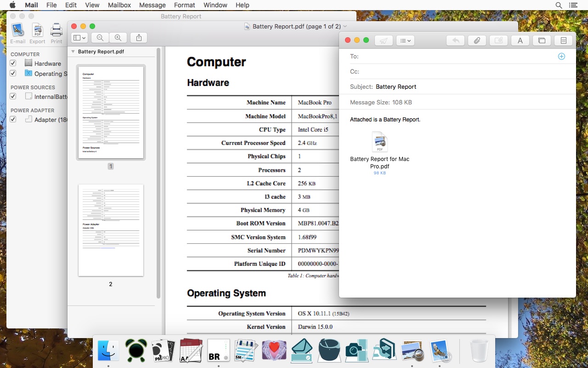
Task: Open Spotlight search in the menu bar
Action: [559, 5]
